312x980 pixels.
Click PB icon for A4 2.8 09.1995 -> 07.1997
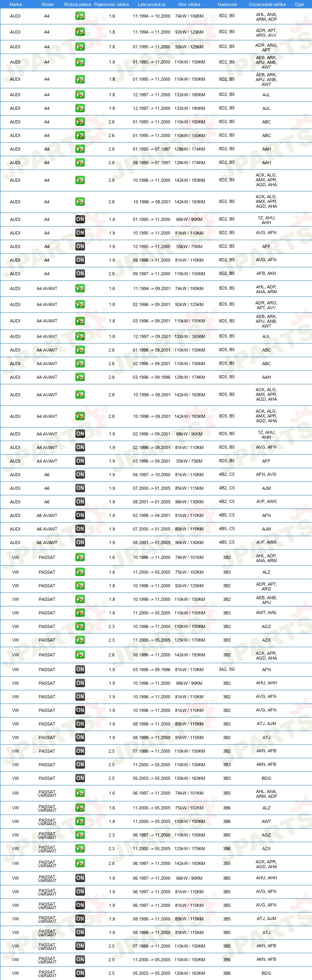click(80, 163)
